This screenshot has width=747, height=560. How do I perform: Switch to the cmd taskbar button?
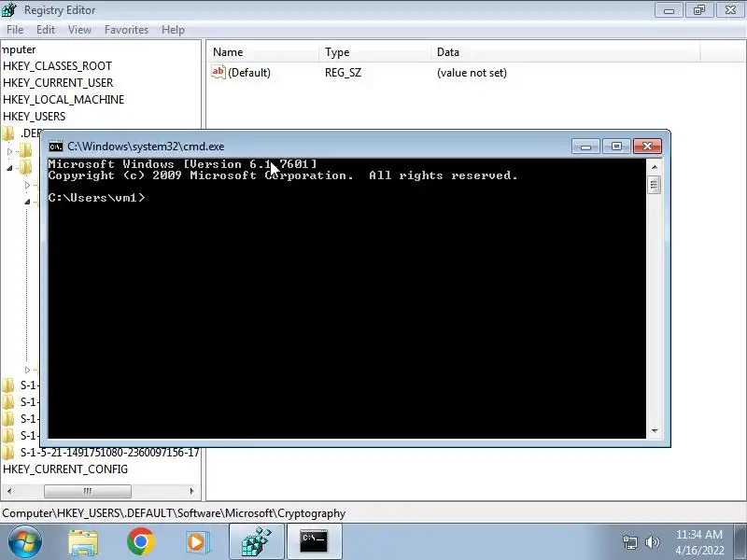coord(314,541)
